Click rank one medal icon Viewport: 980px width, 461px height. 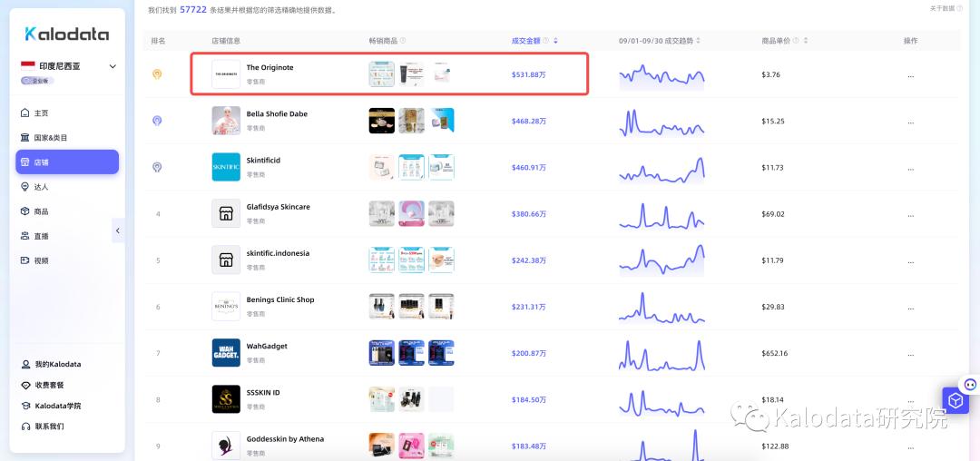(158, 74)
